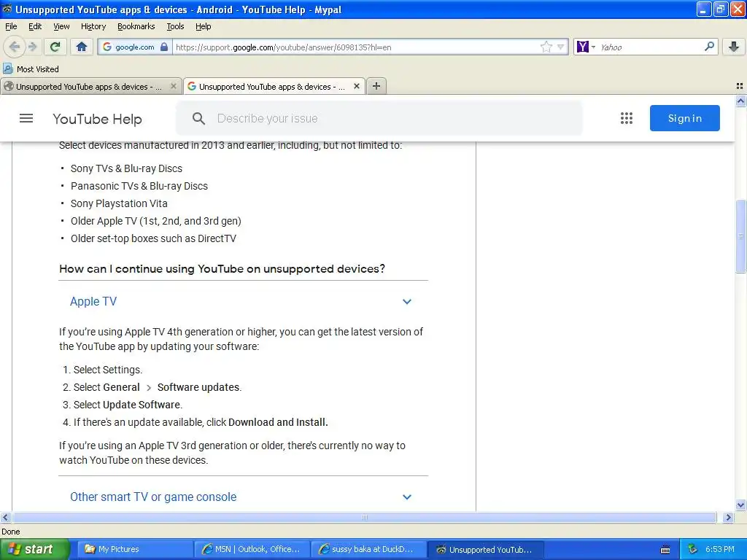Open the Most Visited bookmarks folder

pyautogui.click(x=31, y=69)
